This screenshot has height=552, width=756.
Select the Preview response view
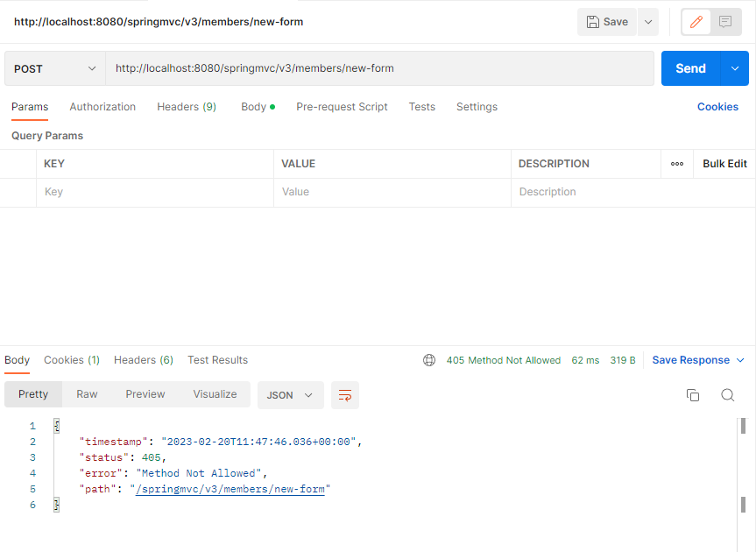(145, 394)
